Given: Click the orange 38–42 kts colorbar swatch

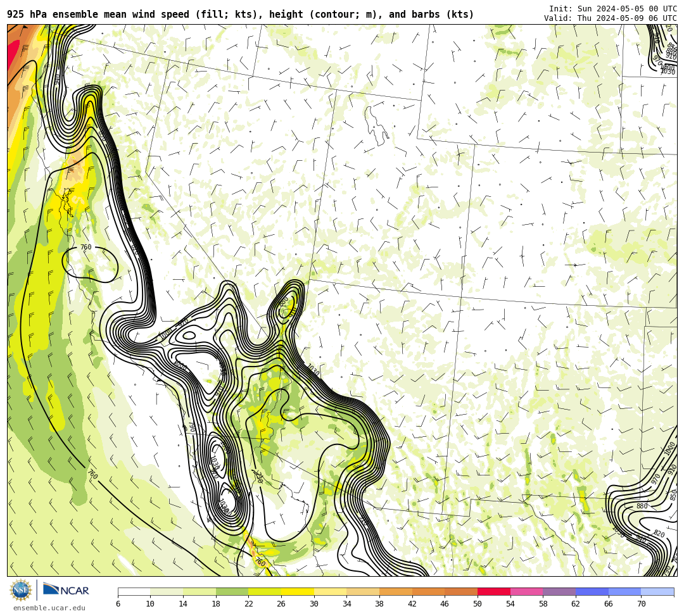Looking at the screenshot, I should [x=396, y=591].
